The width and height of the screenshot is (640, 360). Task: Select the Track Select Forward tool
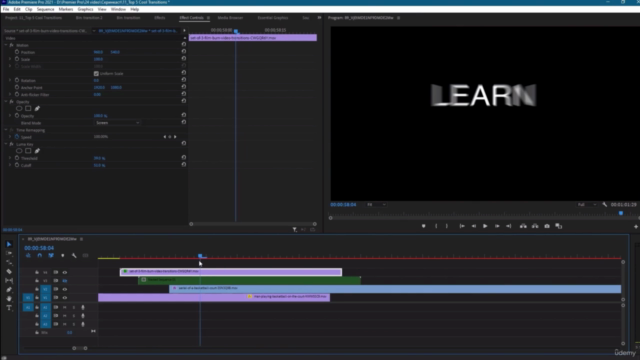click(9, 253)
